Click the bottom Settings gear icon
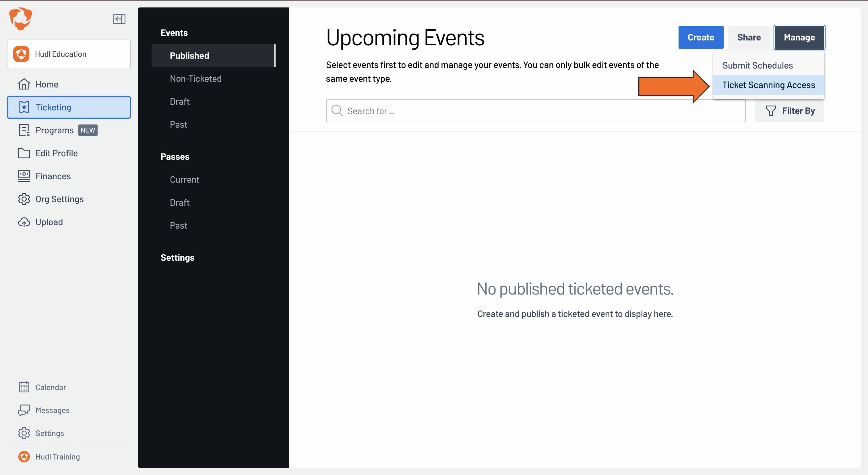This screenshot has width=868, height=475. (x=24, y=433)
